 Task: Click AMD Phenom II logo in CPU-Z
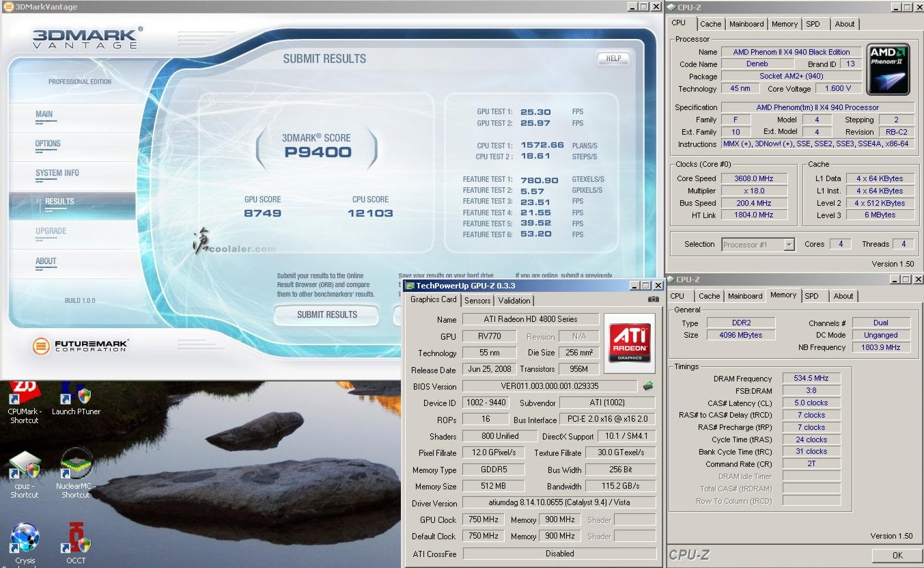pyautogui.click(x=888, y=70)
